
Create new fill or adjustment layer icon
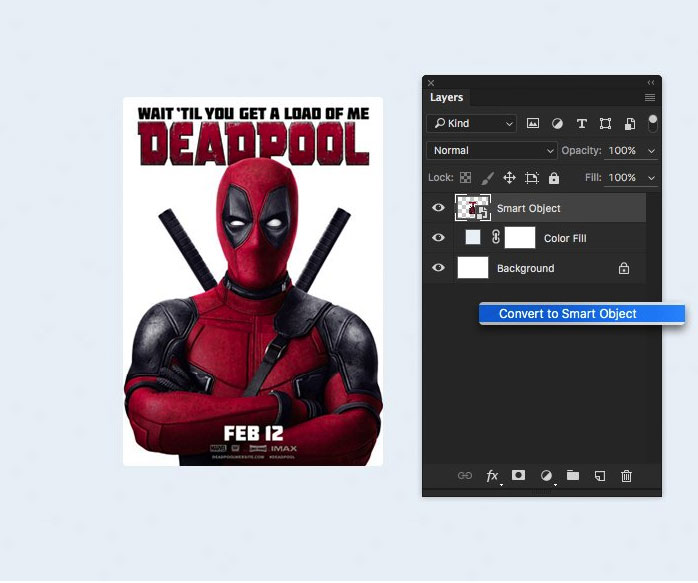(x=546, y=475)
